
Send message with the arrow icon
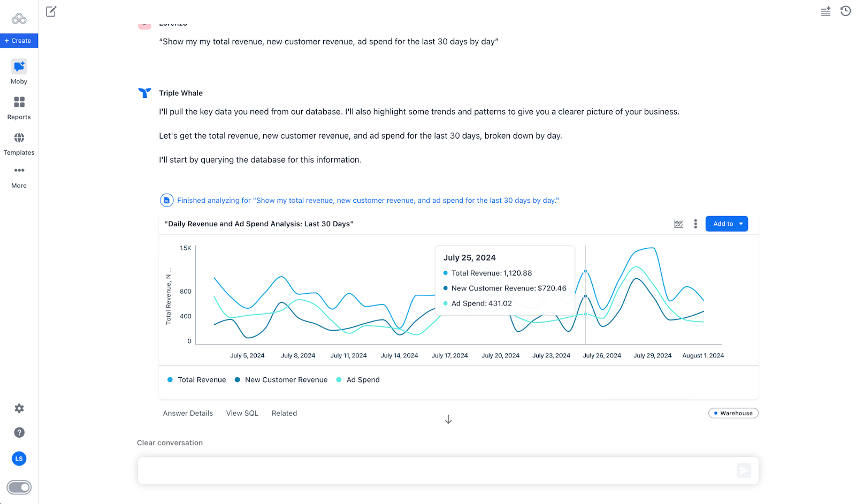pos(744,471)
